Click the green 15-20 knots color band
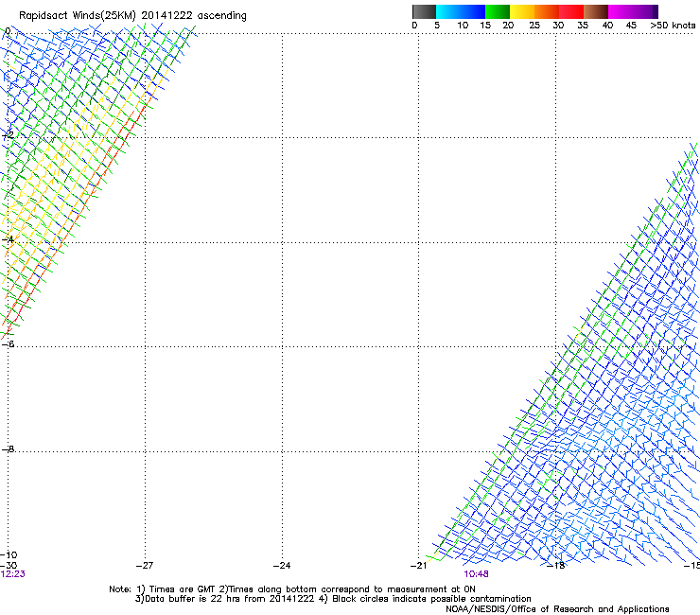Screen dimensions: 700x615 click(x=498, y=11)
